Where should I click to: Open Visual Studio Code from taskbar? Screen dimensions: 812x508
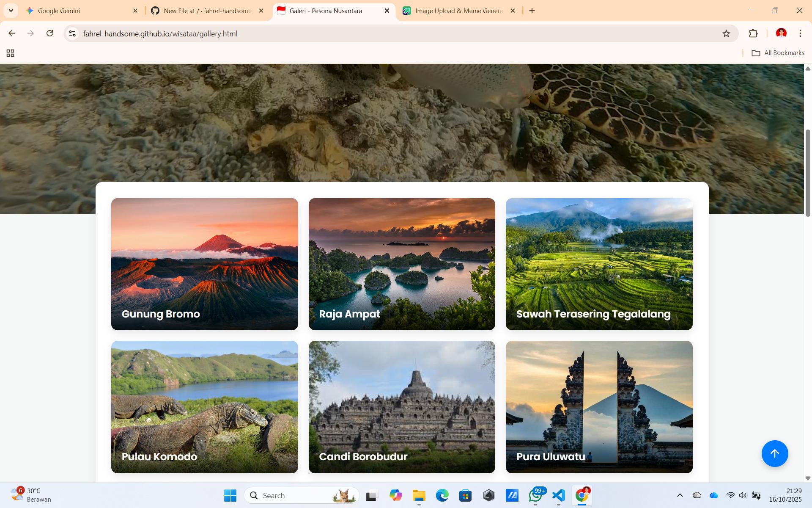point(559,495)
